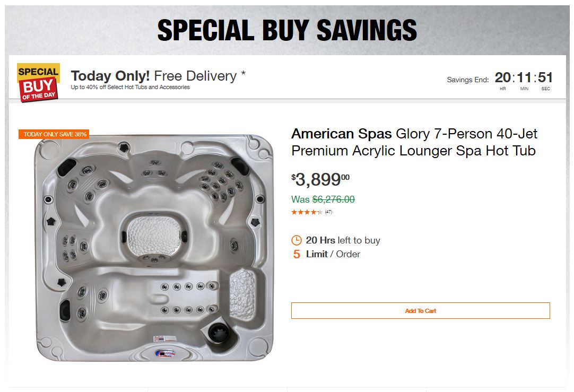The height and width of the screenshot is (392, 574).
Task: Click the countdown seconds value 51
Action: (545, 77)
